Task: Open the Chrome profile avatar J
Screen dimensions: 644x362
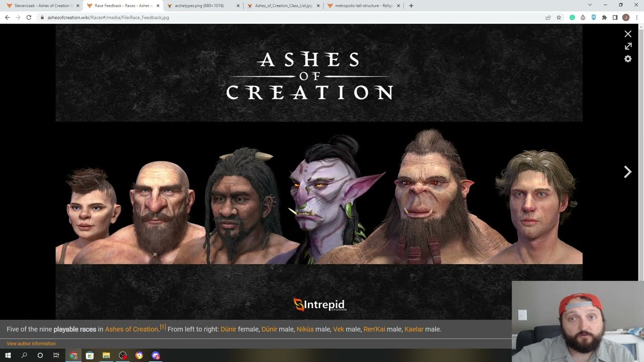Action: pos(626,17)
